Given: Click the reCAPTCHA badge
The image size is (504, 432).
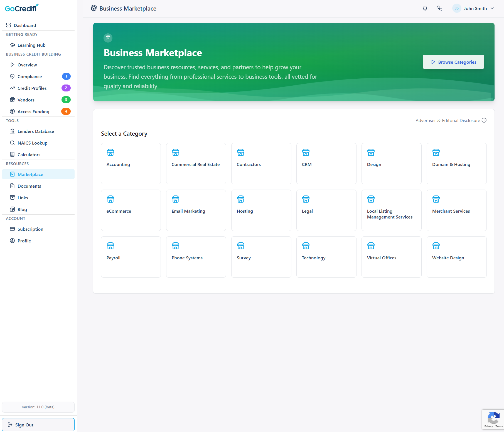Looking at the screenshot, I should pos(493,419).
